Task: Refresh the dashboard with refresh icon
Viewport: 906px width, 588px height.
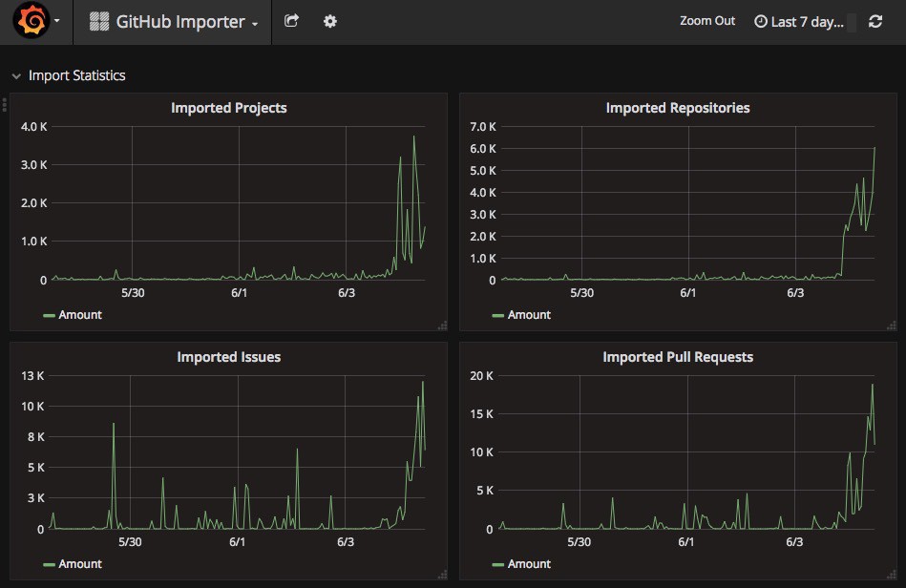Action: [875, 21]
